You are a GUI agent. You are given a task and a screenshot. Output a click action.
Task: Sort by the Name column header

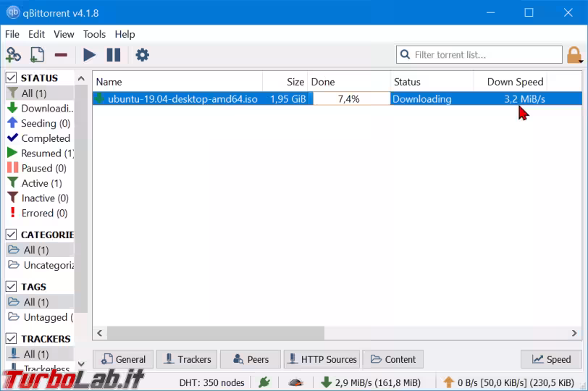pyautogui.click(x=177, y=82)
